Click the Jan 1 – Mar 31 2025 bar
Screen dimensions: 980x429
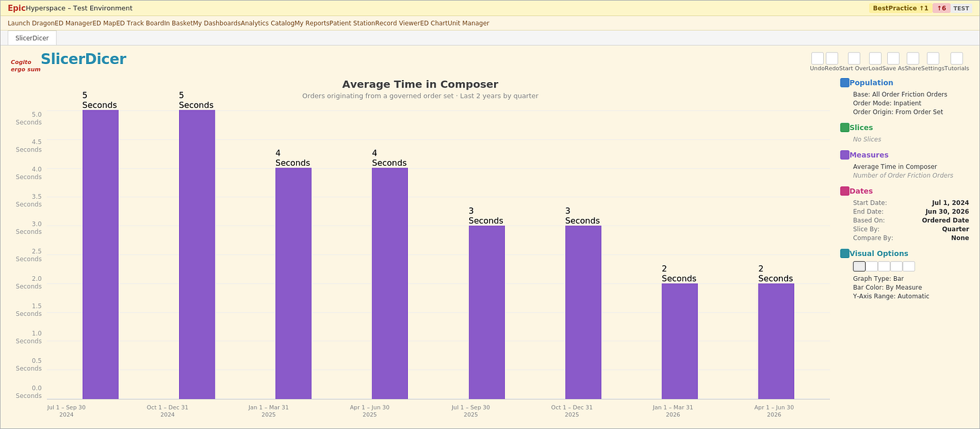pyautogui.click(x=293, y=284)
